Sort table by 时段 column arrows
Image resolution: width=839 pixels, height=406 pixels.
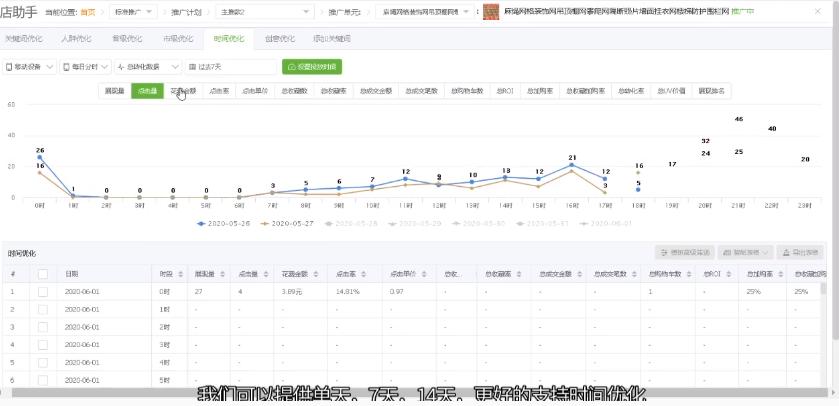[x=180, y=274]
